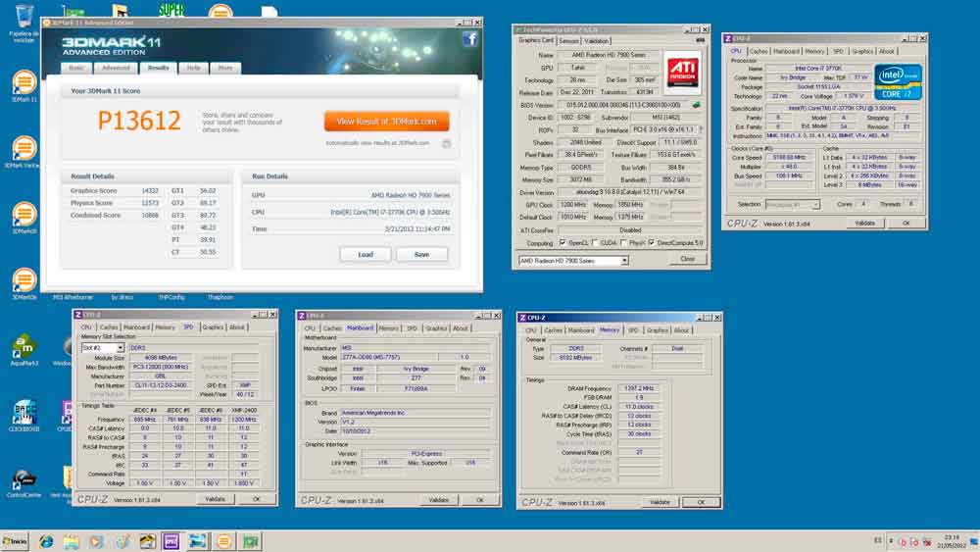Toggle the OpenCL checkbox in GPU-Z
Image resolution: width=980 pixels, height=552 pixels.
click(x=563, y=242)
